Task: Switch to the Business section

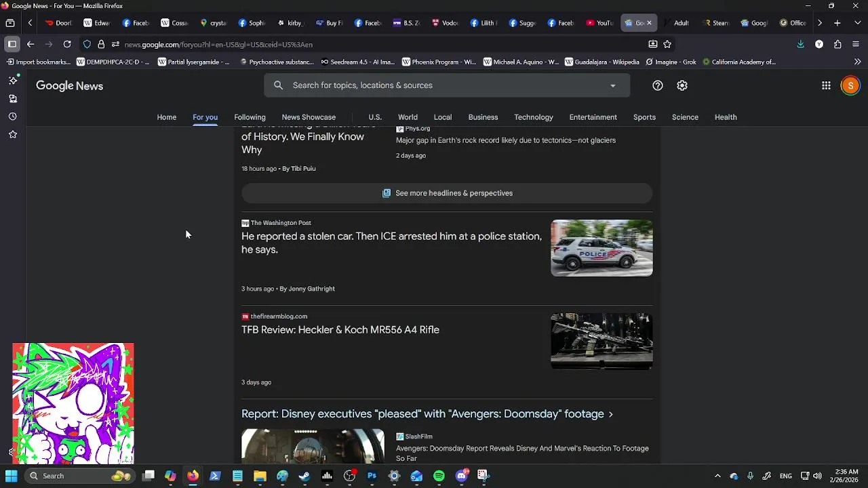Action: pos(483,117)
